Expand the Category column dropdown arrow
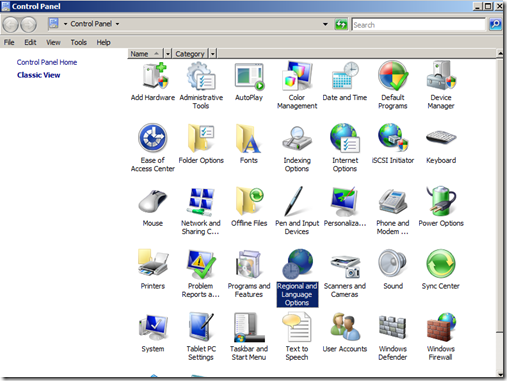This screenshot has height=381, width=507. tap(213, 54)
